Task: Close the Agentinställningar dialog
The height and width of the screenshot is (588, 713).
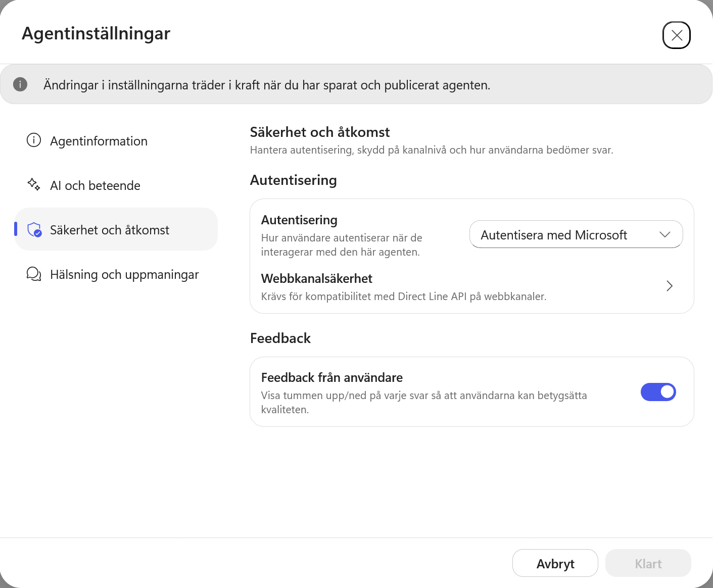Action: tap(677, 35)
